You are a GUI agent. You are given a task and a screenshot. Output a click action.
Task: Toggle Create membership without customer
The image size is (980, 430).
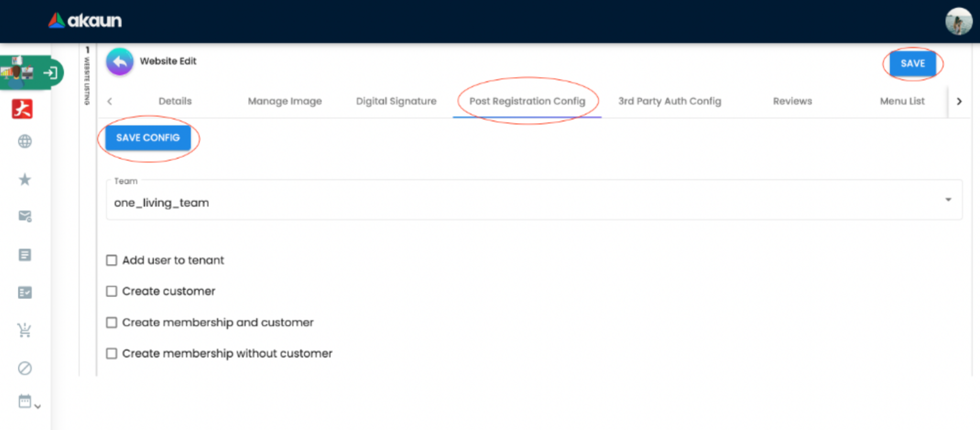[112, 353]
